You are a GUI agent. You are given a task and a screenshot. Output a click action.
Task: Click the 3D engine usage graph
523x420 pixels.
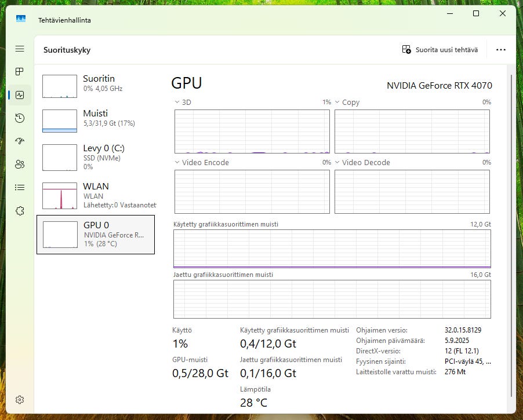pos(252,132)
